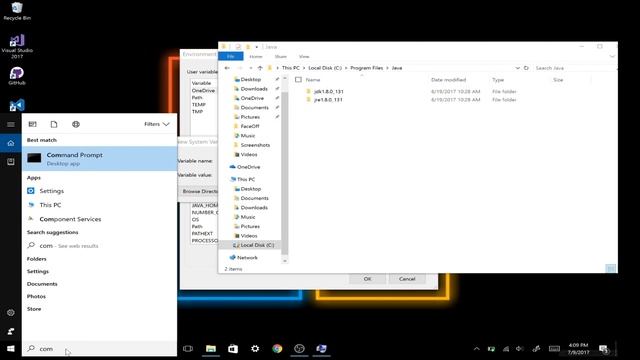Click the Windows Start button

tap(11, 349)
